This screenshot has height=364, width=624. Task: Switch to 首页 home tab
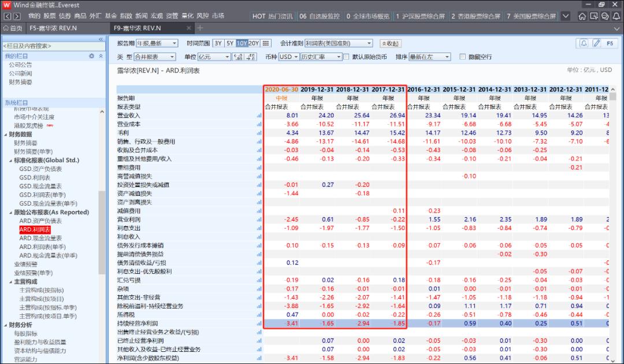(13, 28)
